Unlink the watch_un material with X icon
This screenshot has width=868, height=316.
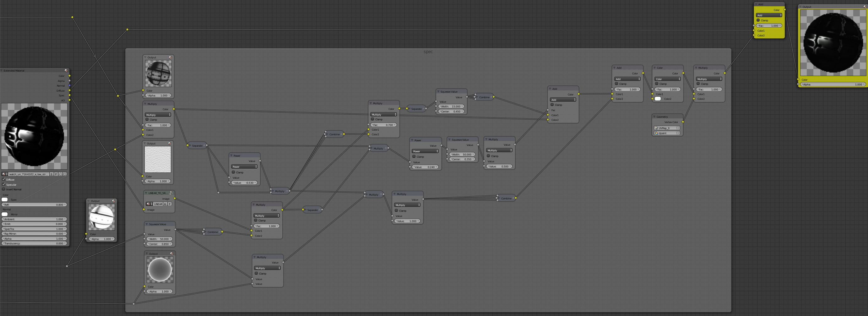tap(65, 174)
